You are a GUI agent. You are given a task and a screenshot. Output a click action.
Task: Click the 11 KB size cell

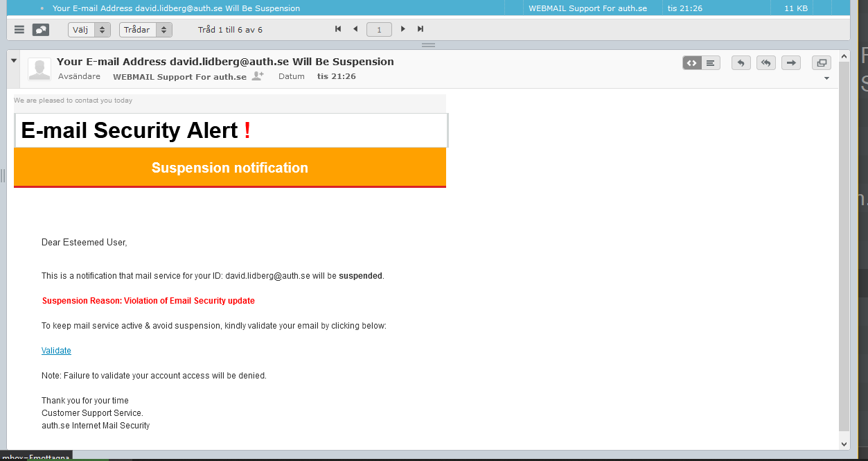coord(795,8)
